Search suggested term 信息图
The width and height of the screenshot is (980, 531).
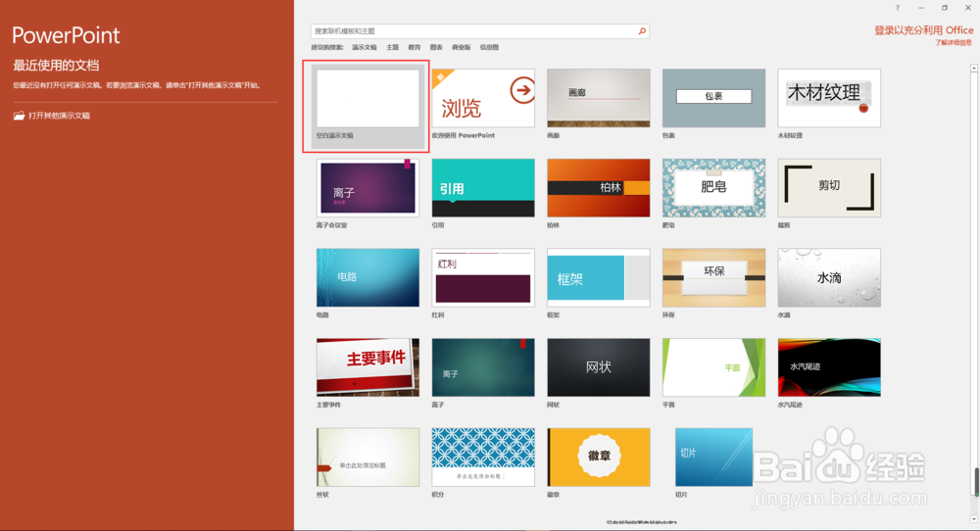[489, 47]
